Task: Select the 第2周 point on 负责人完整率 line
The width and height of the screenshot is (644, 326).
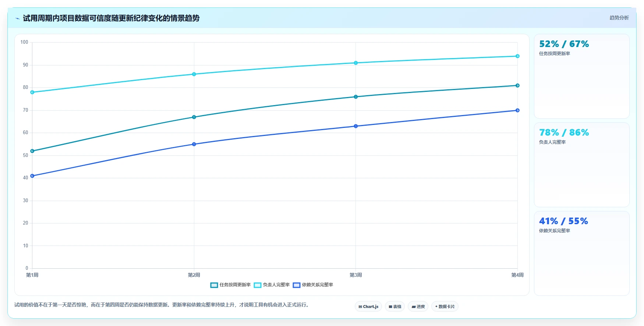Action: click(194, 74)
